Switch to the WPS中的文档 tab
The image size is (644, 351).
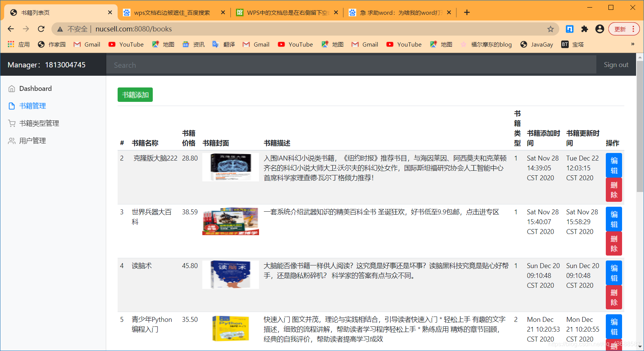point(287,12)
